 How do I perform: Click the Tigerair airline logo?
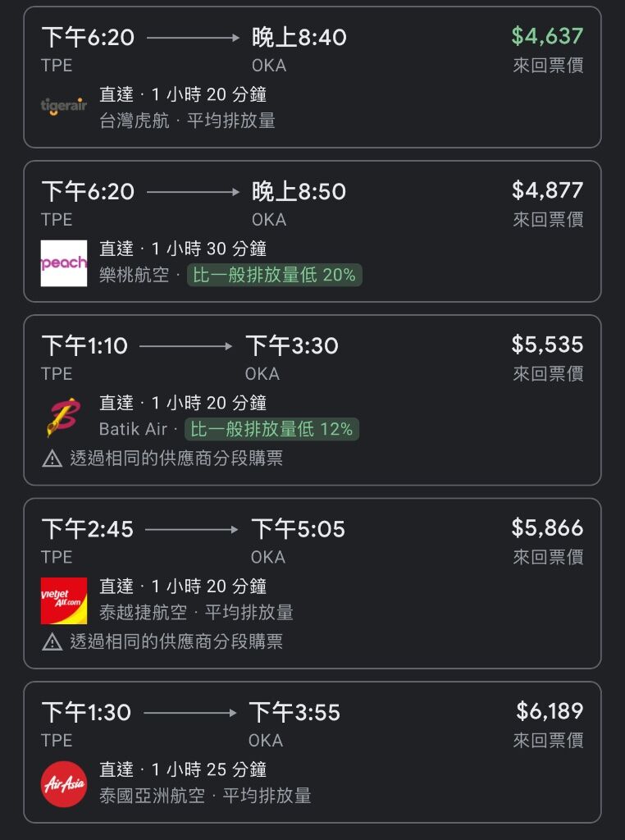[64, 106]
